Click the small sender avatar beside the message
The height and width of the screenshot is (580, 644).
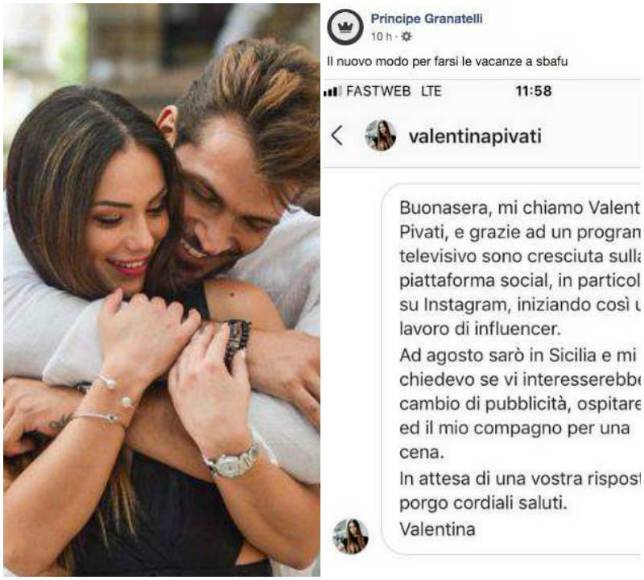[350, 536]
